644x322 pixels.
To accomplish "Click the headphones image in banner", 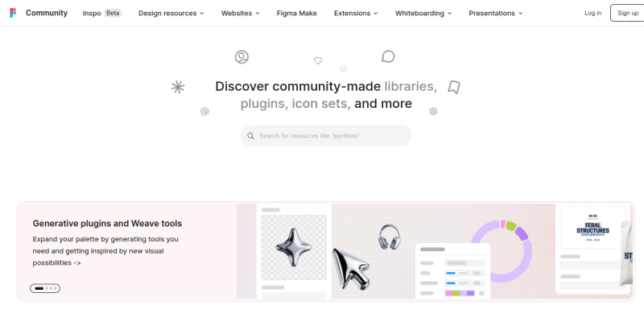I will pos(389,237).
